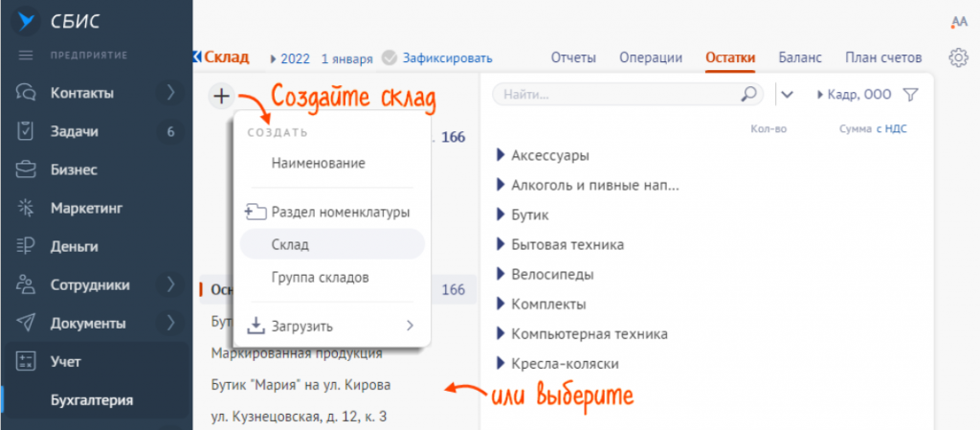Image resolution: width=980 pixels, height=430 pixels.
Task: Click the Сотрудники people icon
Action: coord(26,285)
